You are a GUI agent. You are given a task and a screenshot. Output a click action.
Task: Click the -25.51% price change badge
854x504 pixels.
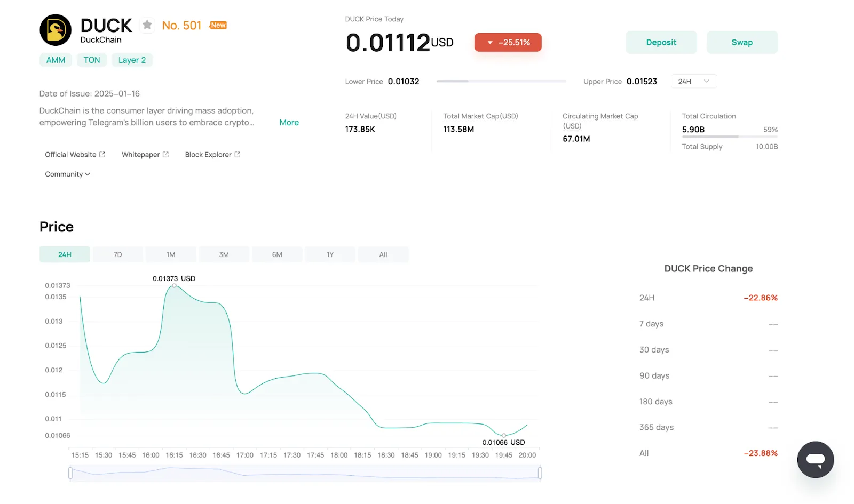coord(508,43)
